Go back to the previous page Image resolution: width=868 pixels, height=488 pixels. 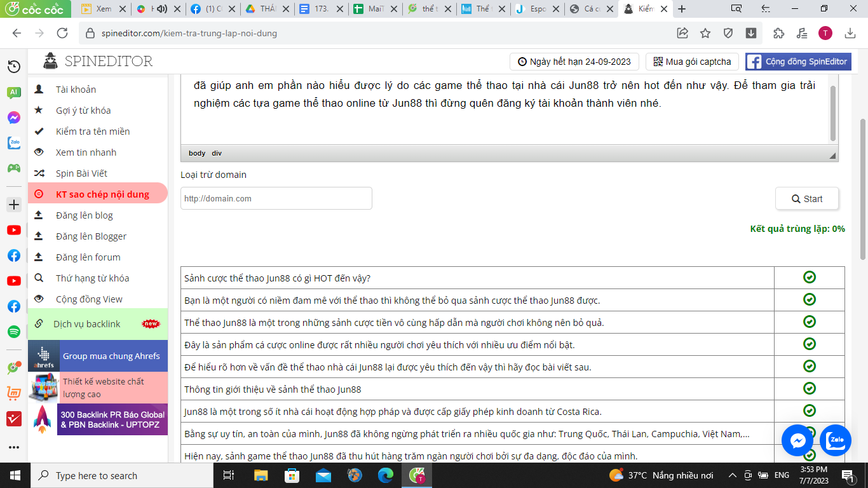[x=17, y=33]
